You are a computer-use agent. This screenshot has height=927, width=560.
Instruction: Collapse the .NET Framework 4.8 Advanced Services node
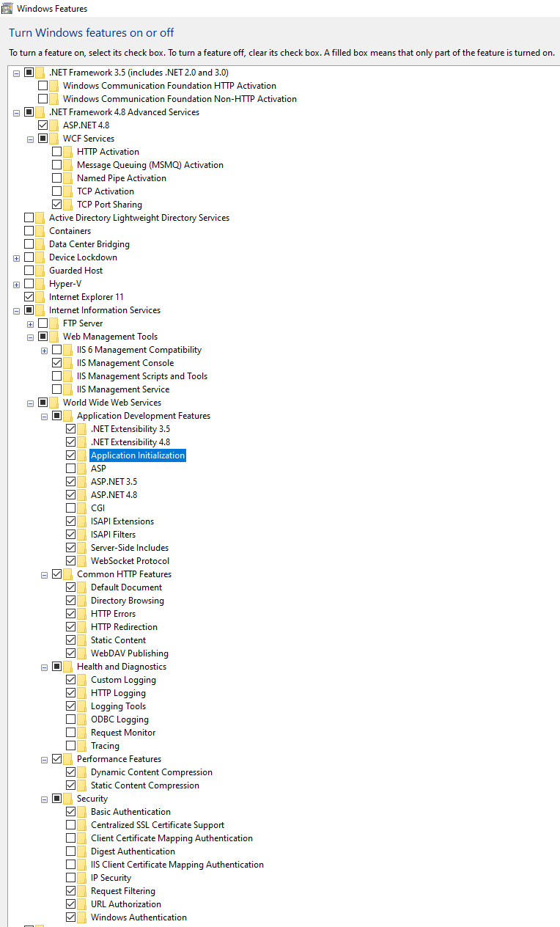click(x=16, y=112)
